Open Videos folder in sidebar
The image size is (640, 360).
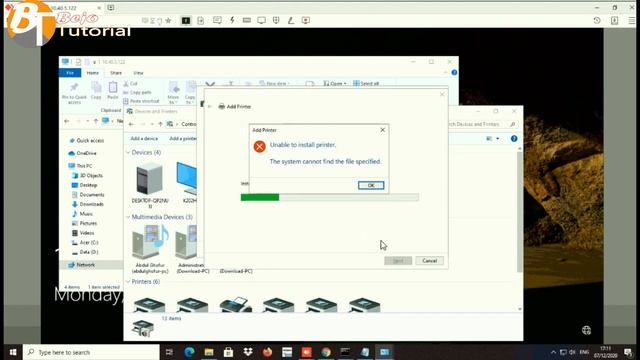(x=83, y=233)
